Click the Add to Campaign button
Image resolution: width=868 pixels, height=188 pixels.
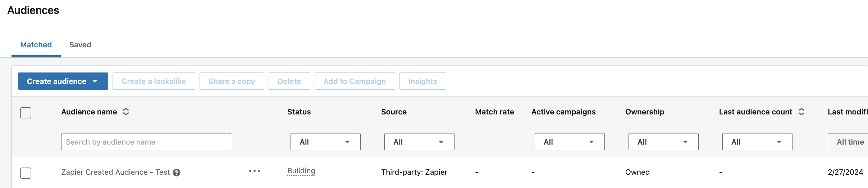[x=355, y=81]
